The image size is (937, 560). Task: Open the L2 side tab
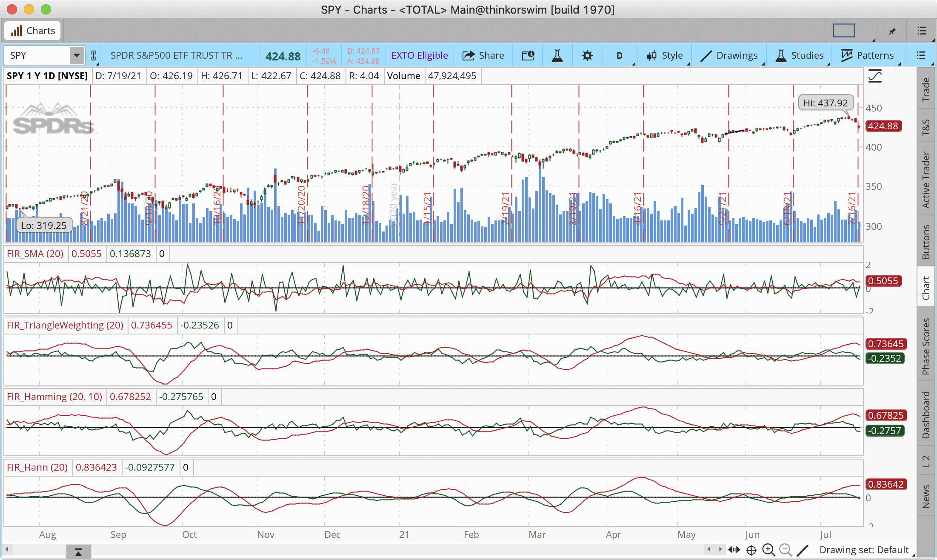coord(926,461)
